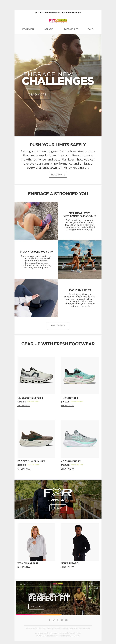Select the Asics Nimbus 27 shoe image
The width and height of the screenshot is (116, 644).
click(x=80, y=438)
